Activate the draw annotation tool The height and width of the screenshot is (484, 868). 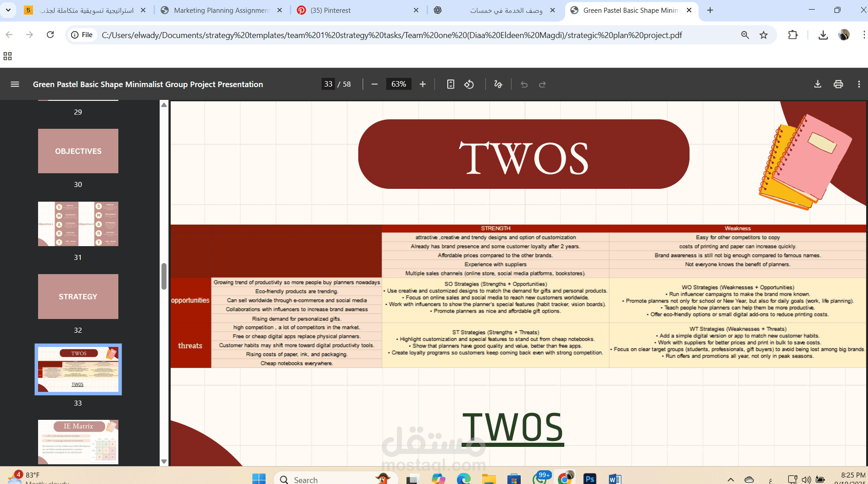pyautogui.click(x=498, y=84)
